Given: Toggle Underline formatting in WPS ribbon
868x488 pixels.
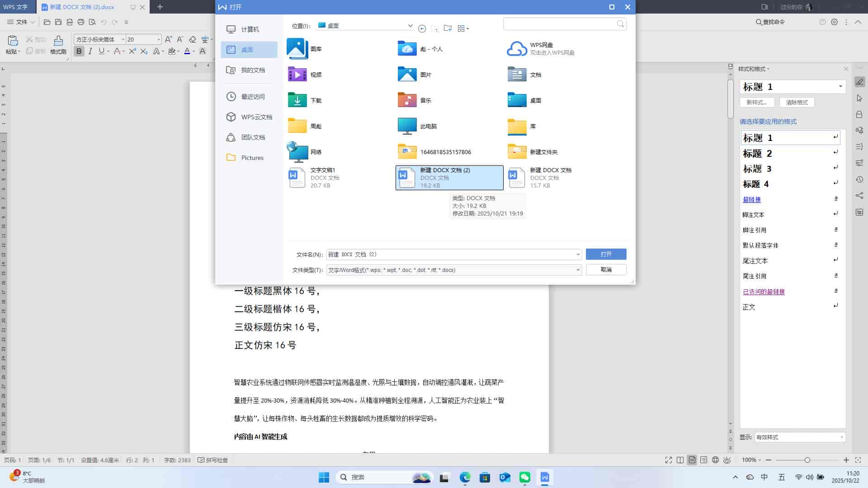Looking at the screenshot, I should (x=101, y=51).
